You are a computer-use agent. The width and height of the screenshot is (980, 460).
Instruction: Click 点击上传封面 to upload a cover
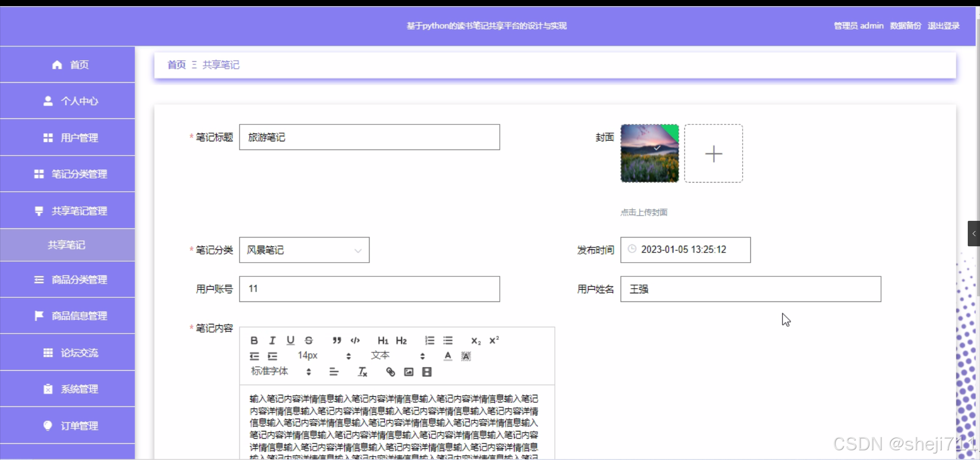tap(643, 213)
